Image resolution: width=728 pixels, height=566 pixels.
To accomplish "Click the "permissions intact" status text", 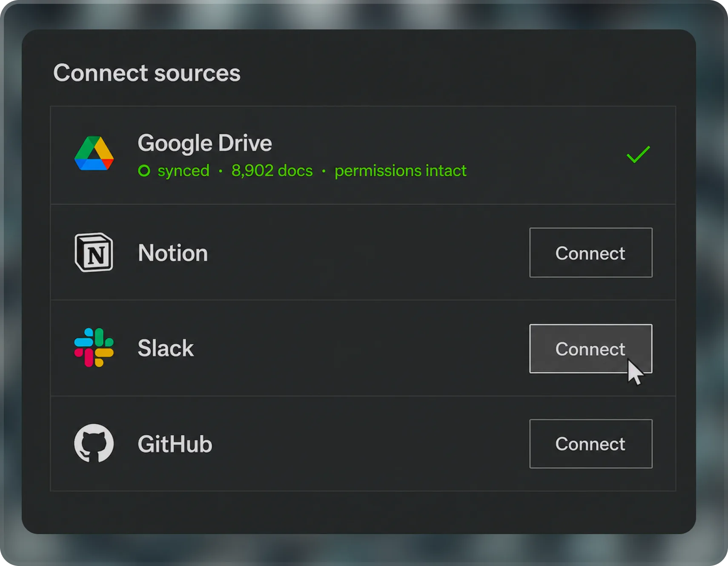I will coord(401,171).
